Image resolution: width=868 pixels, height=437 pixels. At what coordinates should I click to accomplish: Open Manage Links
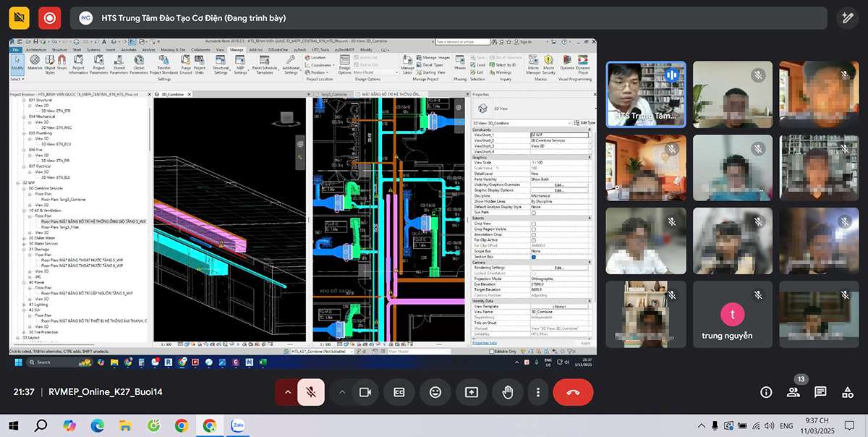(x=407, y=64)
